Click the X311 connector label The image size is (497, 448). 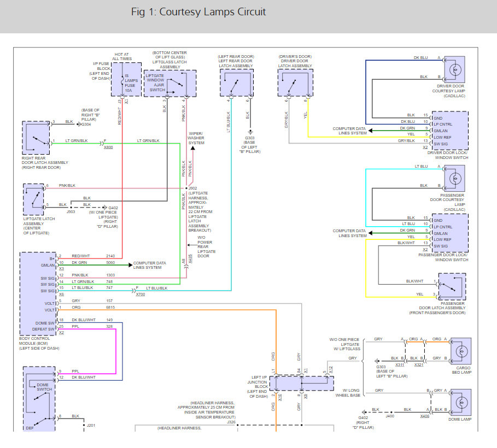pos(400,364)
